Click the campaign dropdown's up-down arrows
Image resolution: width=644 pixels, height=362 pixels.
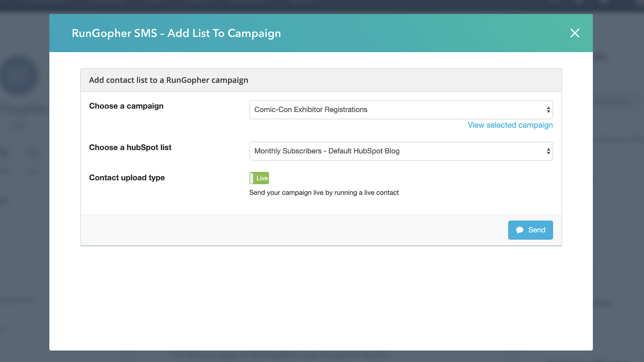(x=548, y=110)
